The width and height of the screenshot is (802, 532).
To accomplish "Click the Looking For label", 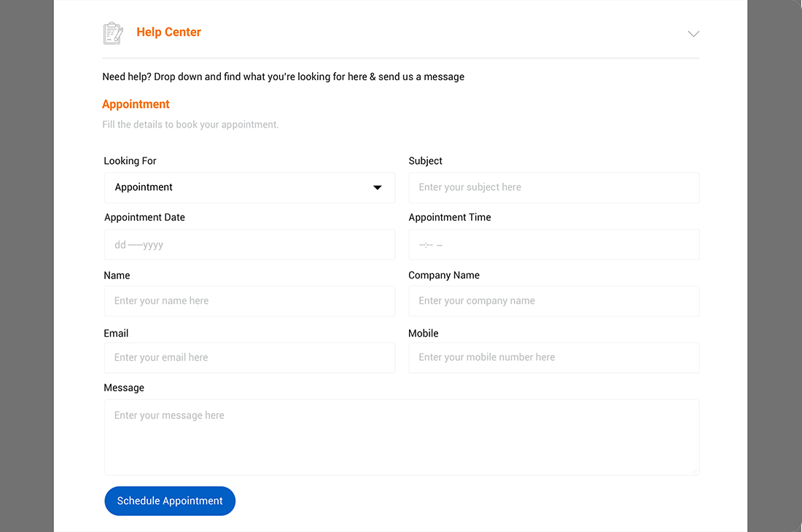I will (130, 161).
